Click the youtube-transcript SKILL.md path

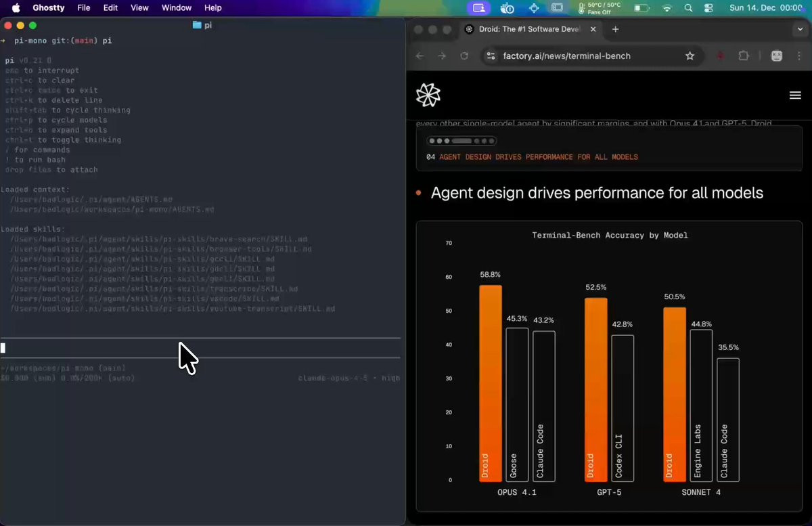(173, 309)
